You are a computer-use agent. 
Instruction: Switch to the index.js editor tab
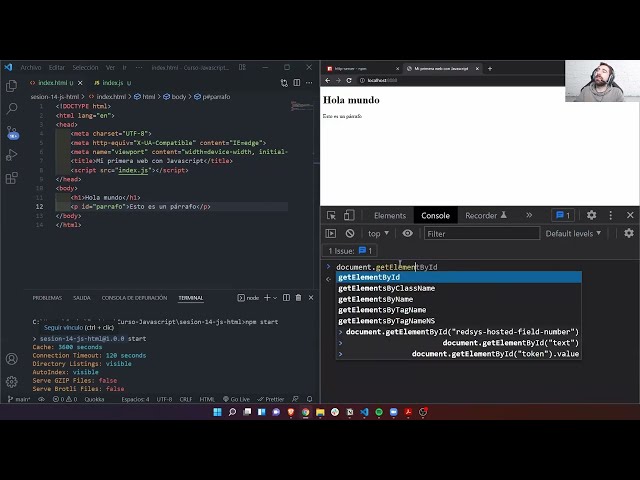coord(112,83)
